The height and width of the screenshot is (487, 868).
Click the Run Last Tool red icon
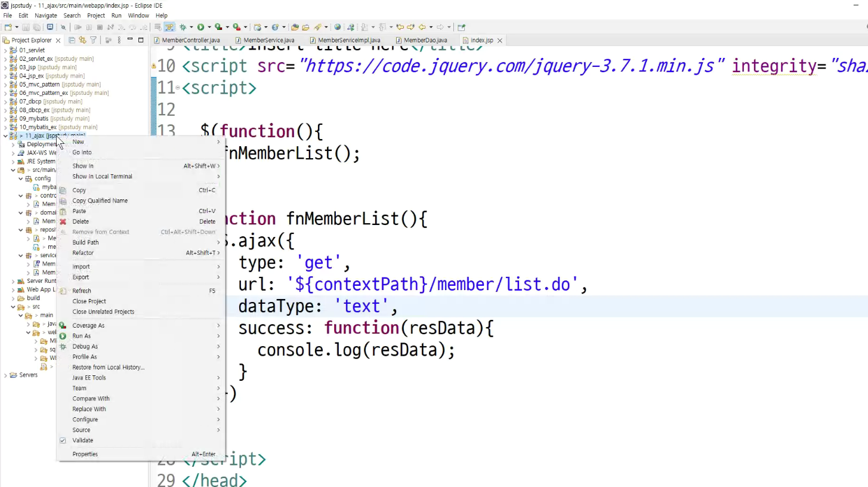point(236,27)
